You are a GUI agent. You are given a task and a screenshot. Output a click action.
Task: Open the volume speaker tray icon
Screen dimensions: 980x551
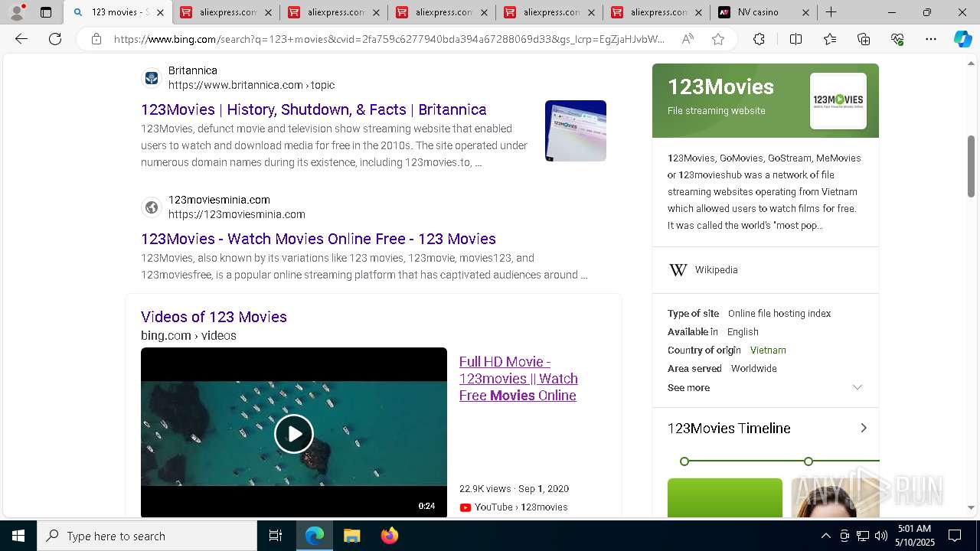coord(880,536)
